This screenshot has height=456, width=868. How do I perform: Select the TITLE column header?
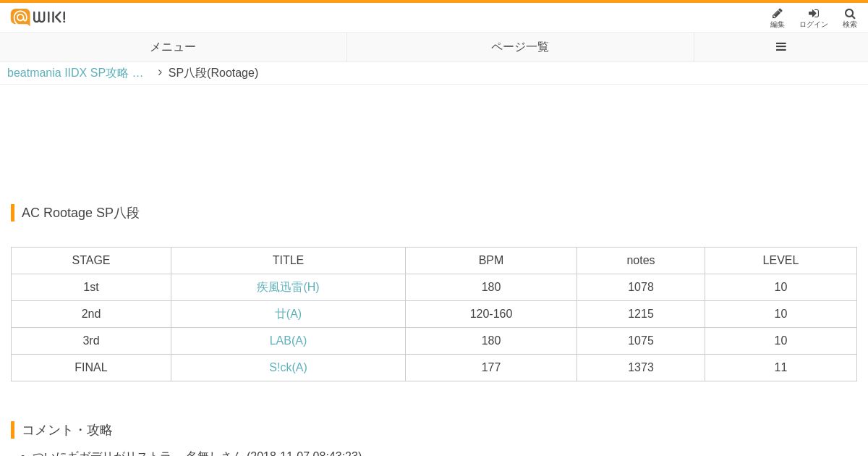click(x=288, y=261)
